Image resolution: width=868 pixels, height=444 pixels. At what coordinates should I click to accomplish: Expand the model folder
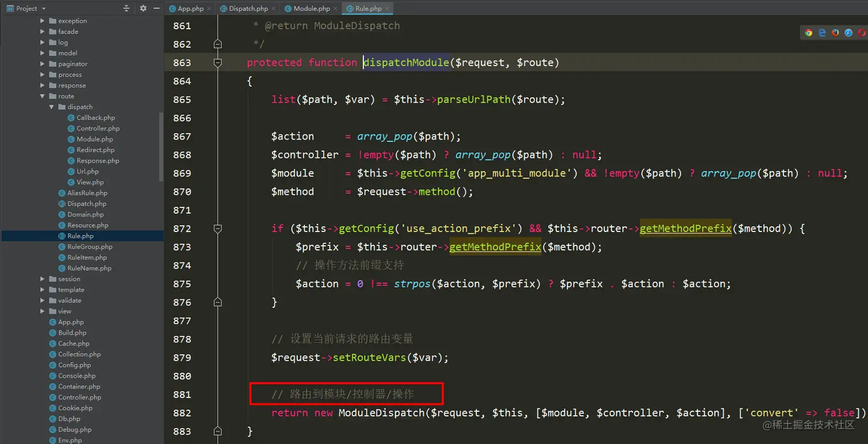coord(42,53)
